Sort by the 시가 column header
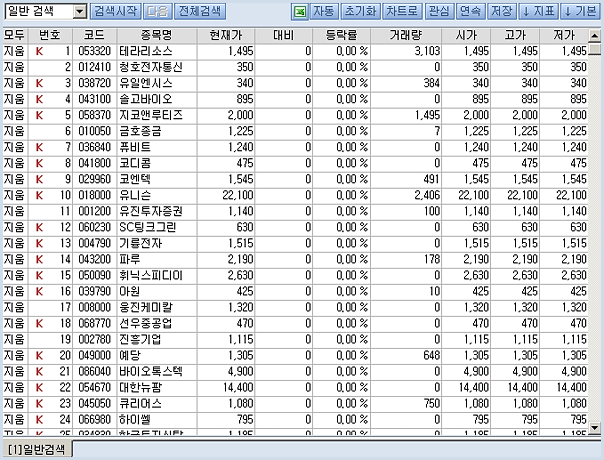This screenshot has width=604, height=460. [466, 35]
